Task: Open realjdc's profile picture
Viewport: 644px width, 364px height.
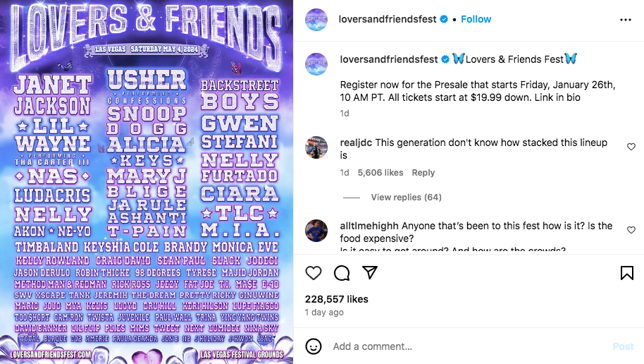Action: coord(316,147)
